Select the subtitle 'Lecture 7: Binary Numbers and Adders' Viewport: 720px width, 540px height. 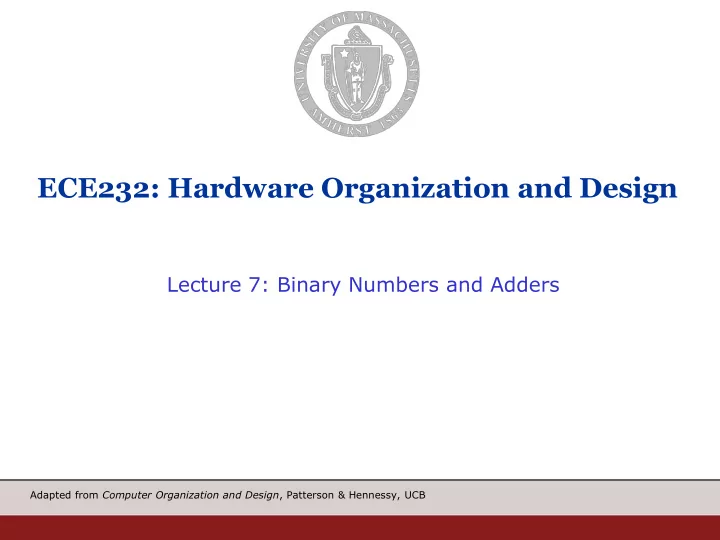tap(363, 285)
